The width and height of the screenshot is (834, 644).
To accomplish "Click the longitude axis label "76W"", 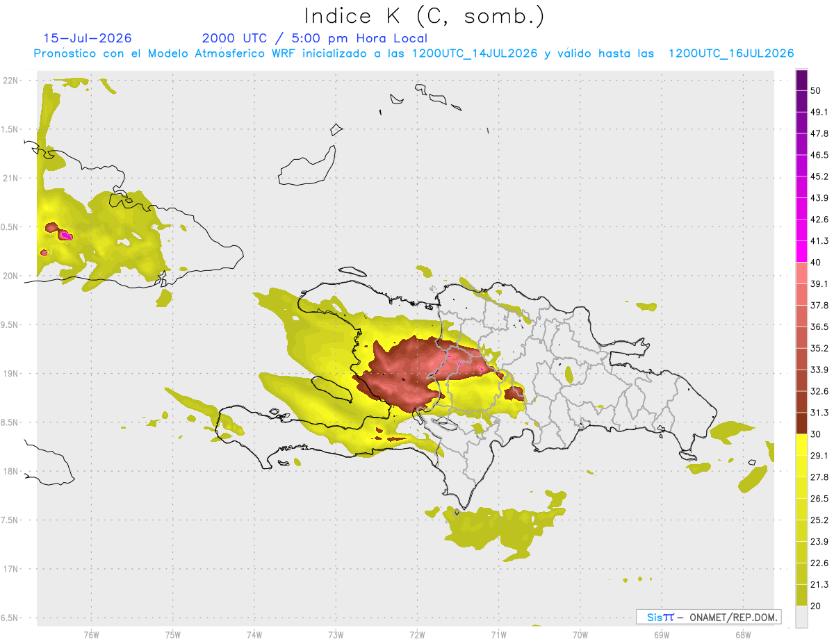I will tap(91, 635).
